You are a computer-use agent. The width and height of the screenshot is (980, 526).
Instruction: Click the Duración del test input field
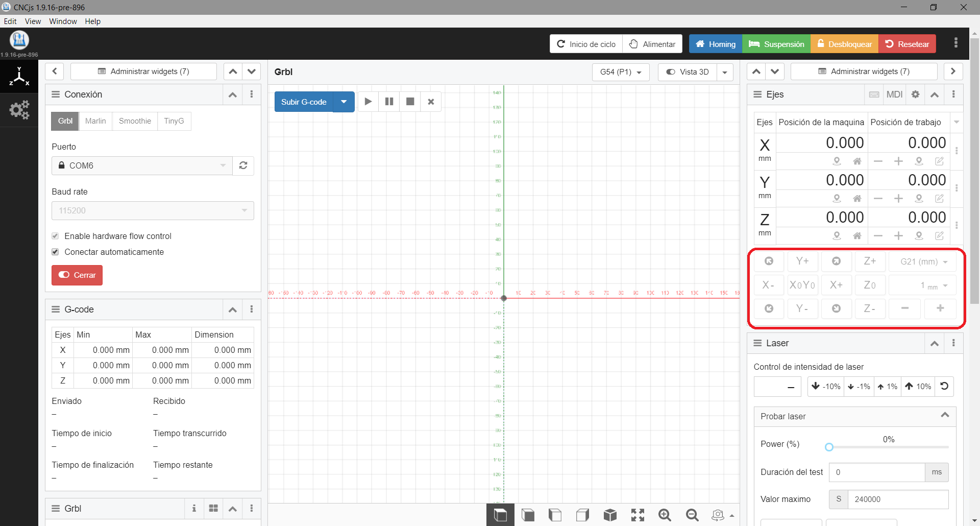coord(876,472)
